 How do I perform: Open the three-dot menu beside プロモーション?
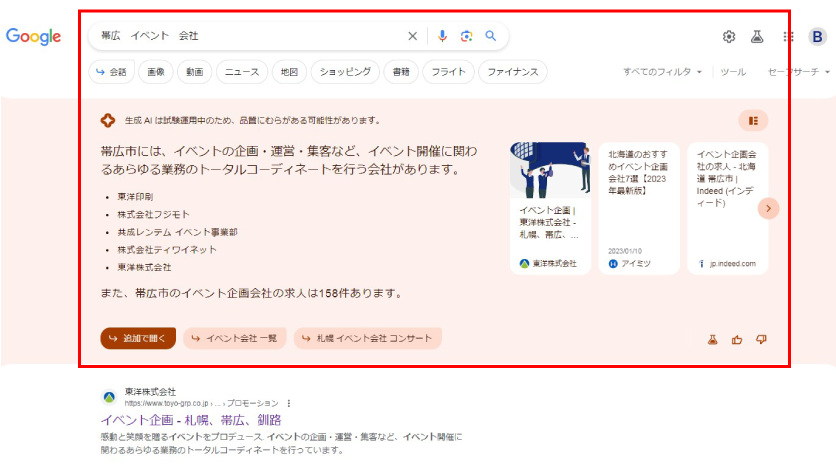290,403
